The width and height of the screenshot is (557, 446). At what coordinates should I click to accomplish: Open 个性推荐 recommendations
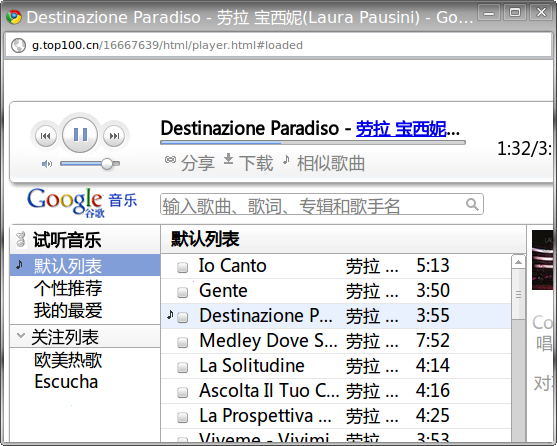(68, 288)
